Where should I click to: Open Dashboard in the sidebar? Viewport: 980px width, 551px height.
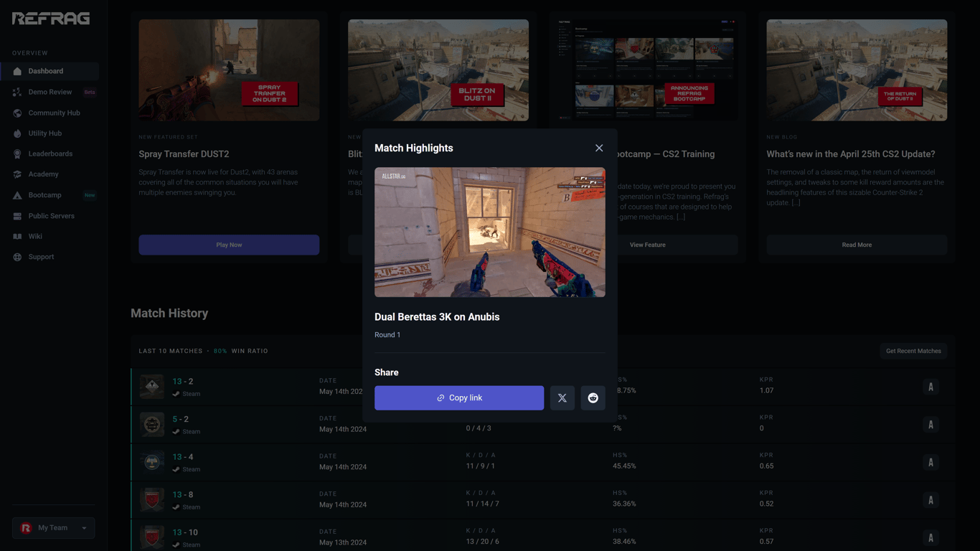[x=50, y=71]
